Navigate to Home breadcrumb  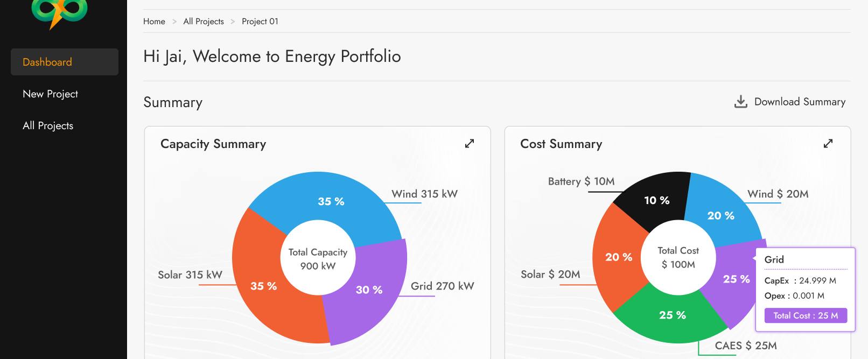[154, 22]
